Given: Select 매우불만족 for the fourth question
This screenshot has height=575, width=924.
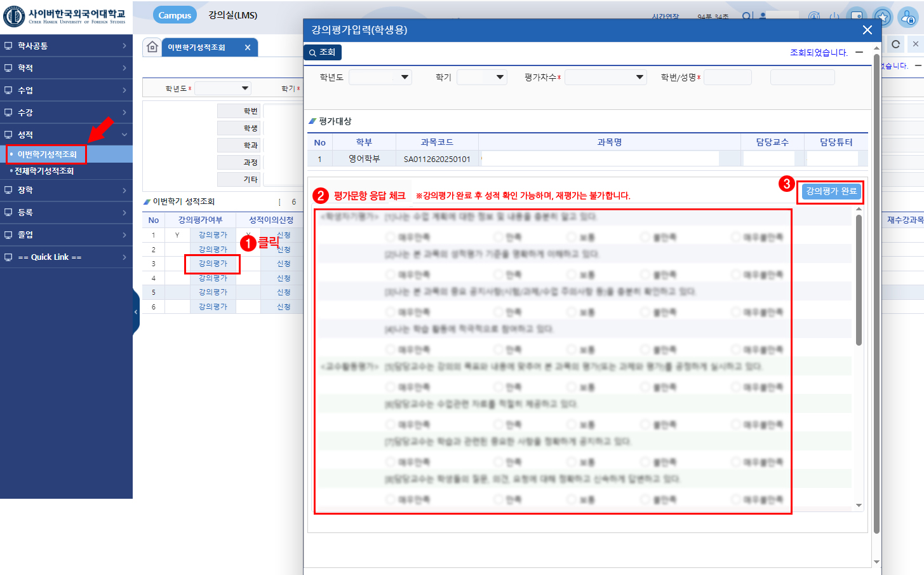Looking at the screenshot, I should (735, 349).
